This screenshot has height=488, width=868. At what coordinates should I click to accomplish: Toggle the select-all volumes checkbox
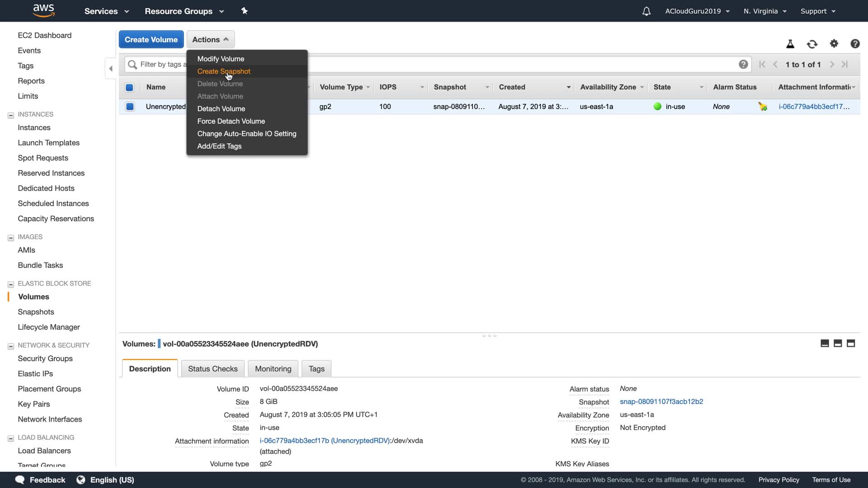pyautogui.click(x=130, y=87)
